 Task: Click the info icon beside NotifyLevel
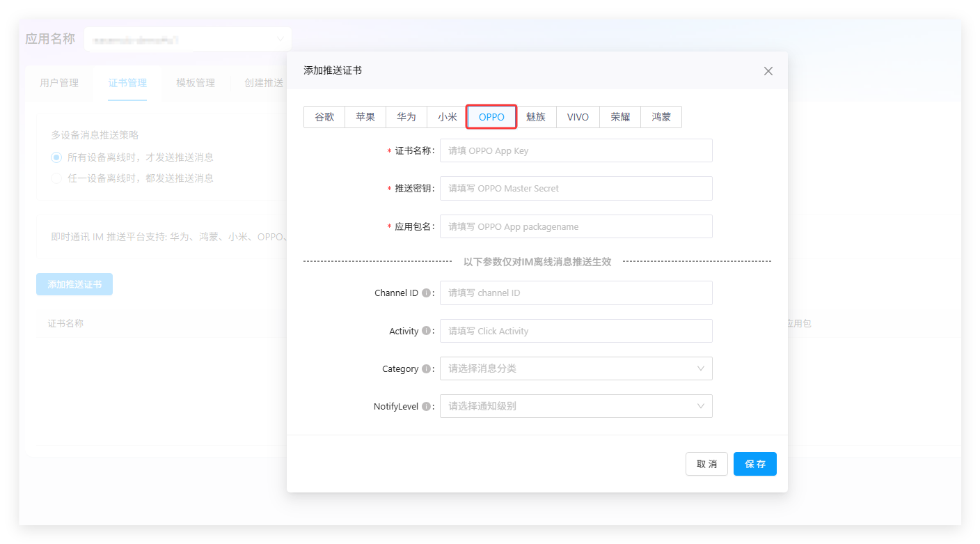point(426,407)
